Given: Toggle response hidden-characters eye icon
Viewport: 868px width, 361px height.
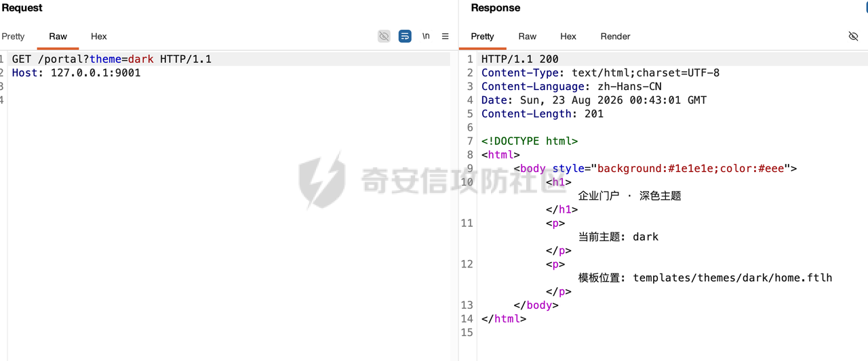Looking at the screenshot, I should coord(854,37).
